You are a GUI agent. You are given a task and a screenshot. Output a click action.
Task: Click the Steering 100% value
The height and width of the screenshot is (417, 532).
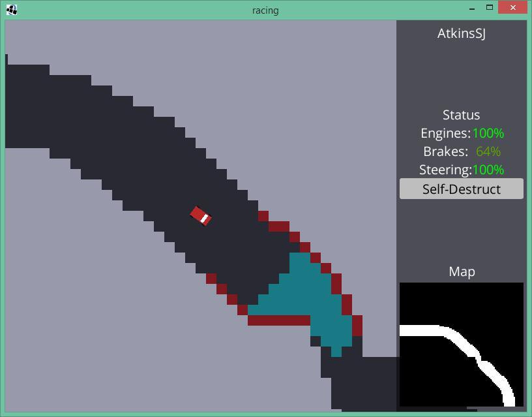[x=488, y=170]
